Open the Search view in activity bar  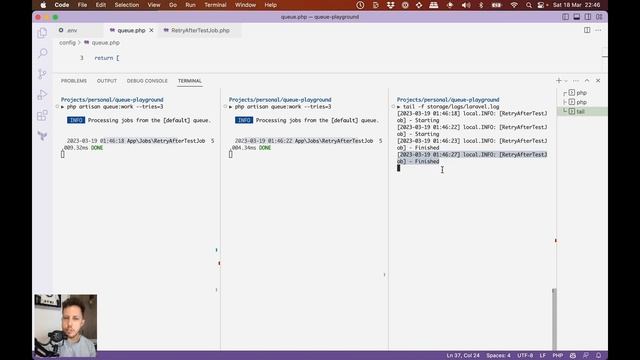42,53
